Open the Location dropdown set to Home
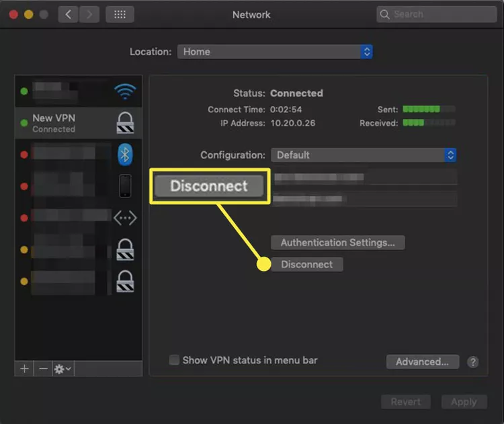 point(275,52)
